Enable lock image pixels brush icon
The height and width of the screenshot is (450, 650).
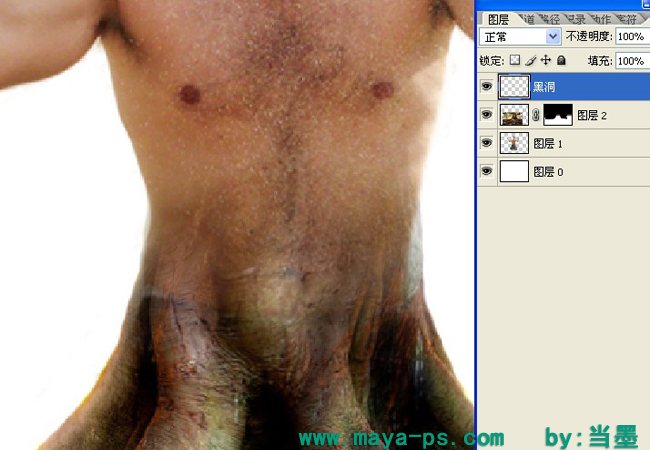pyautogui.click(x=530, y=60)
